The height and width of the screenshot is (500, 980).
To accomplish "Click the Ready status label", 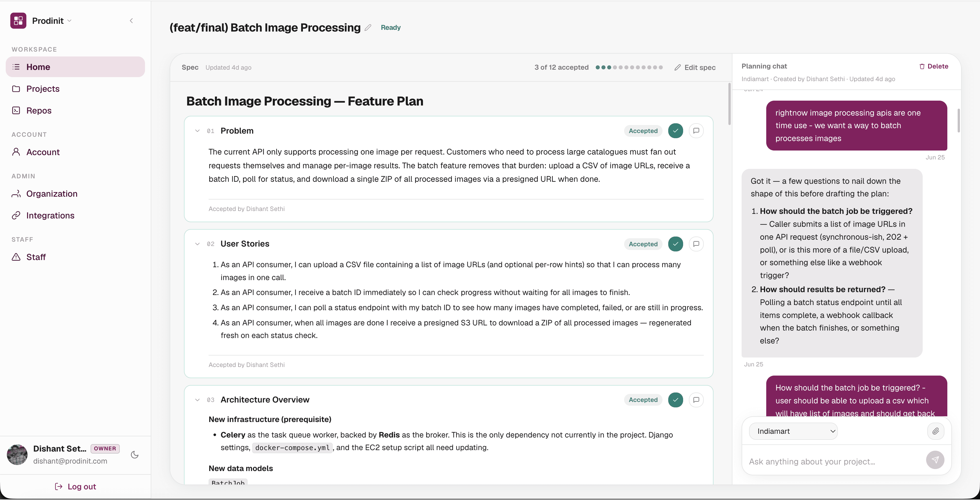I will click(391, 28).
